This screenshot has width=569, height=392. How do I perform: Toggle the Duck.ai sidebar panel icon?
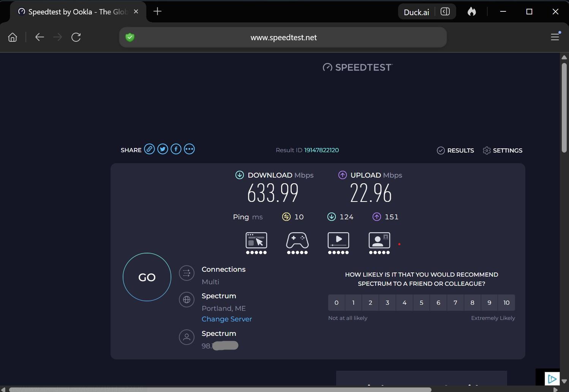tap(445, 12)
